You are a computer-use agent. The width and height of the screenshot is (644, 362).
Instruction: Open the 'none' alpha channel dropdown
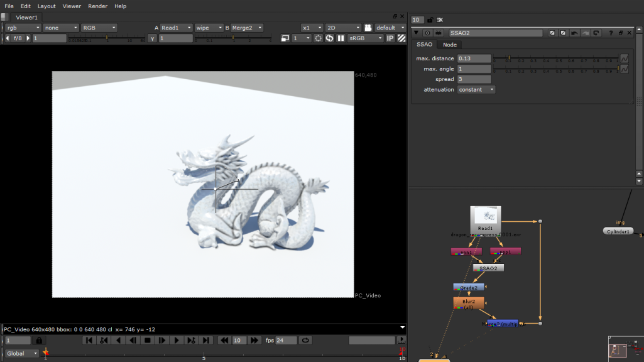click(x=61, y=28)
